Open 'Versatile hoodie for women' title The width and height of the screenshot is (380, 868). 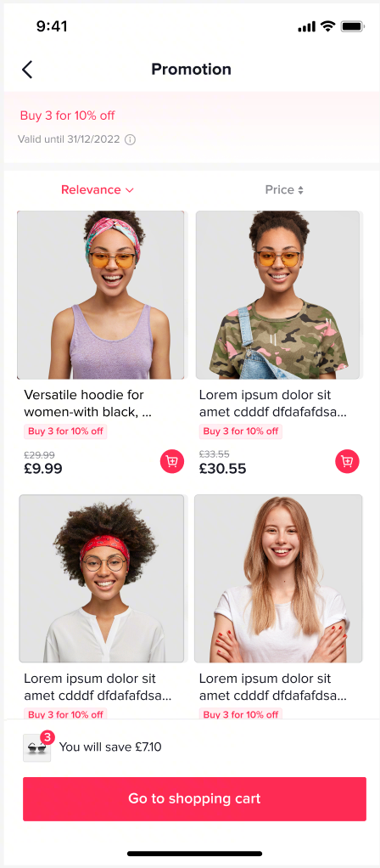click(x=88, y=403)
